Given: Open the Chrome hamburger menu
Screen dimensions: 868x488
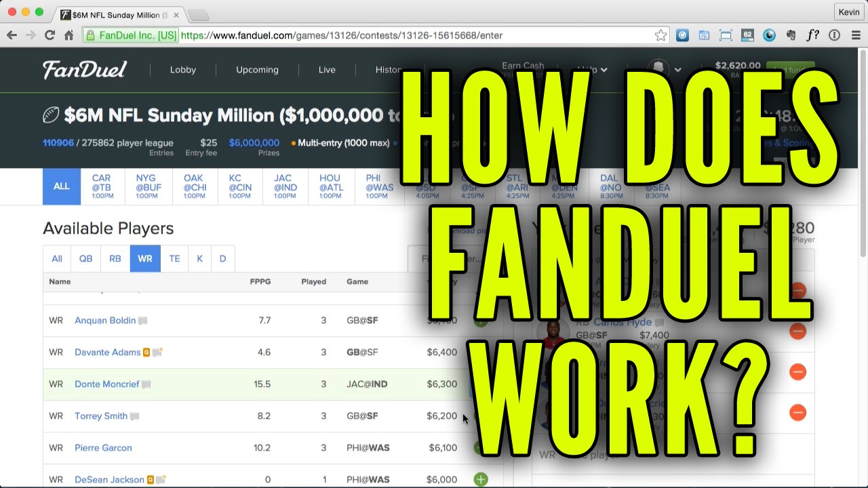Looking at the screenshot, I should pos(855,35).
